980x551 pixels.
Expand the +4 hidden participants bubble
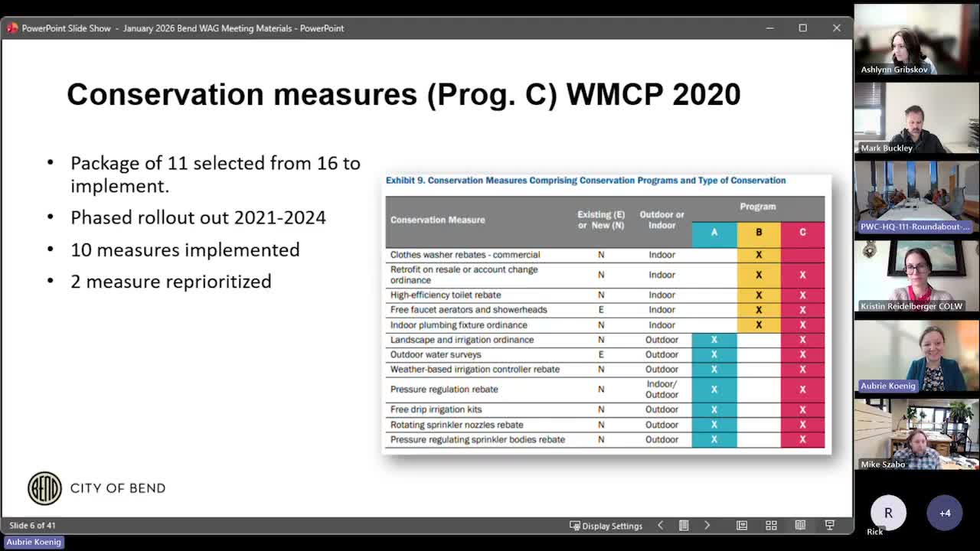click(945, 513)
